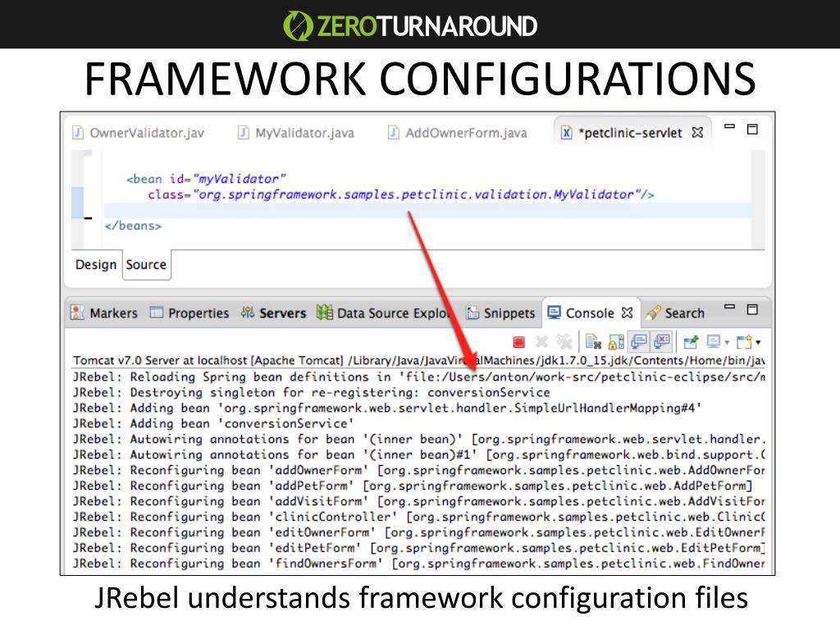Image resolution: width=840 pixels, height=630 pixels.
Task: Close the petclinic-servlet tab
Action: click(697, 132)
